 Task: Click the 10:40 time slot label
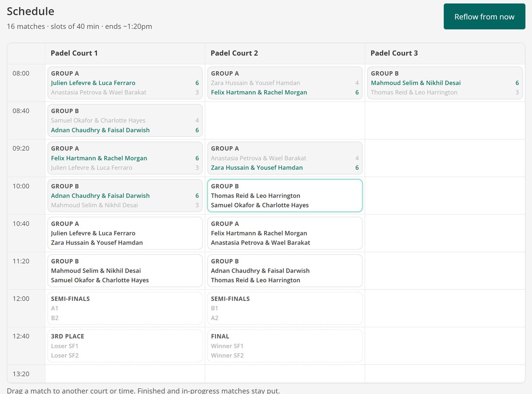21,224
